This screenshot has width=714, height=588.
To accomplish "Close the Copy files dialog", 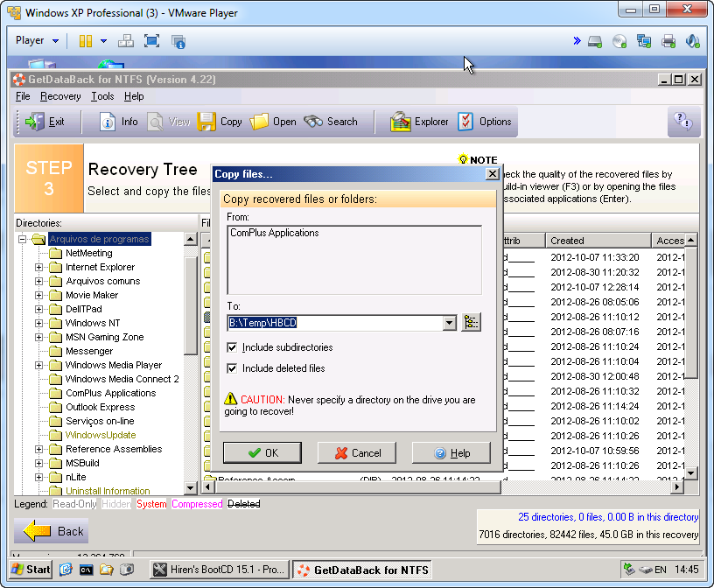I will point(493,174).
